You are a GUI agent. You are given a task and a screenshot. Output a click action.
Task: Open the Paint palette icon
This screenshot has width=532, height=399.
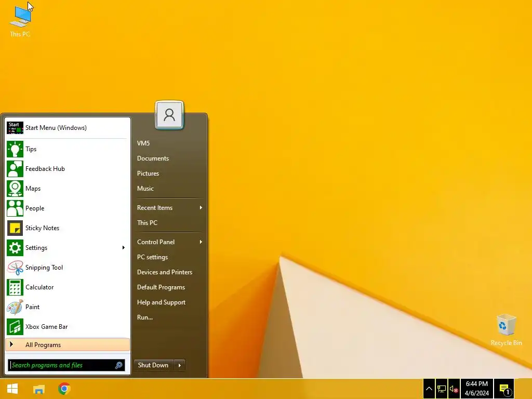coord(15,307)
